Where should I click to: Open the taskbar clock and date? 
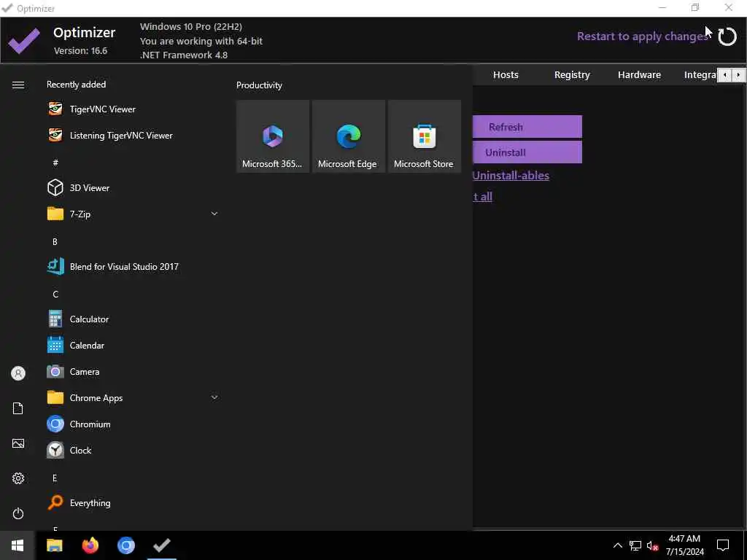(684, 545)
